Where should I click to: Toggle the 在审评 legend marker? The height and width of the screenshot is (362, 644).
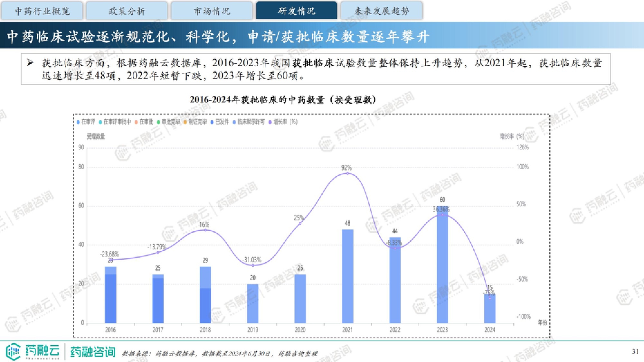(78, 122)
